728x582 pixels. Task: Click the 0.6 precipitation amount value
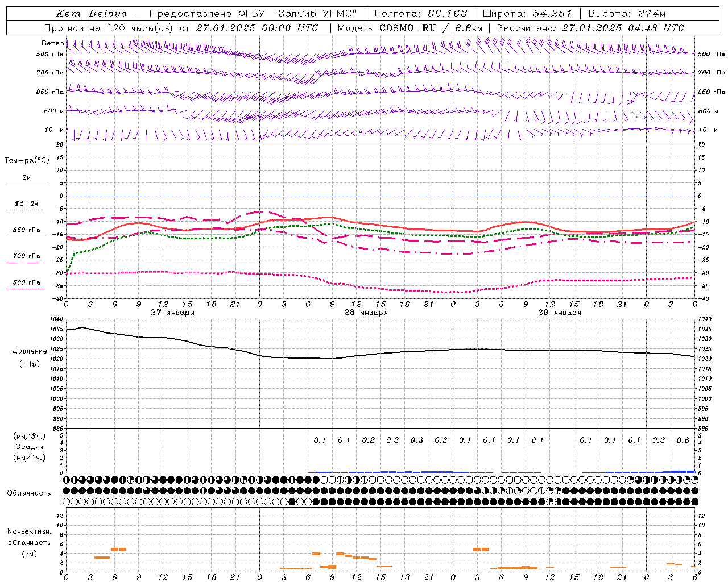(x=682, y=440)
